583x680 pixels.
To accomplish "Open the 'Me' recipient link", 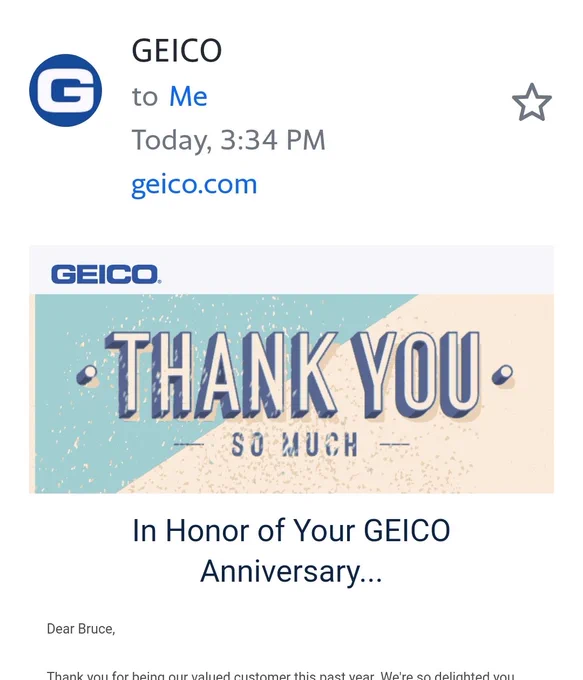I will point(188,96).
